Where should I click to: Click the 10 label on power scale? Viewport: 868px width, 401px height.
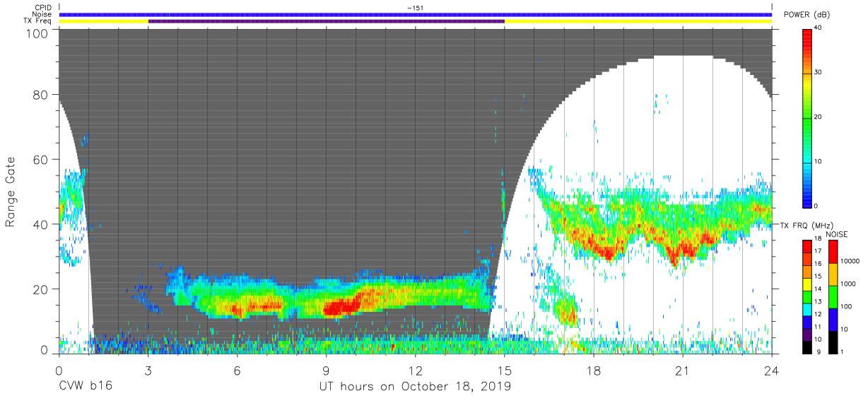(x=819, y=161)
